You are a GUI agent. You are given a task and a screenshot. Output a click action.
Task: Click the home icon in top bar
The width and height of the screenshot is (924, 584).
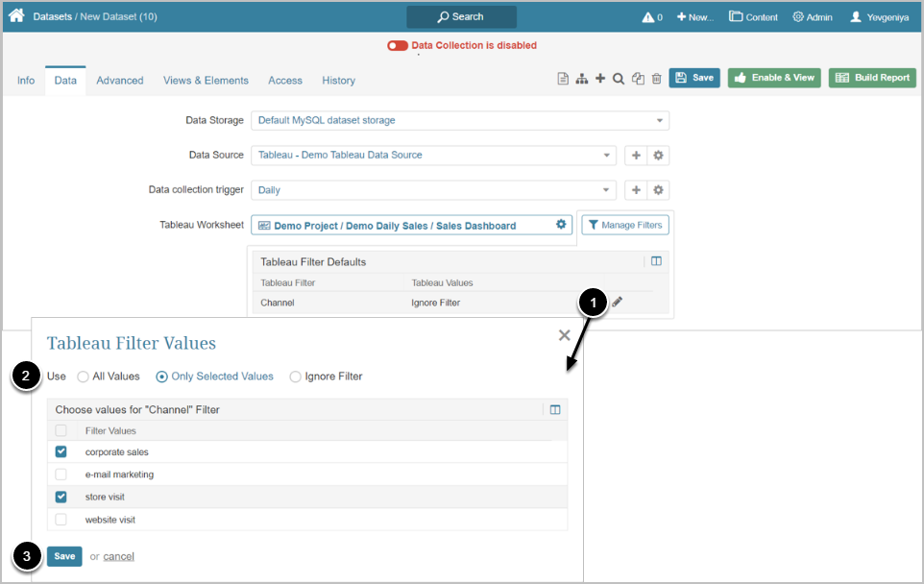tap(16, 16)
